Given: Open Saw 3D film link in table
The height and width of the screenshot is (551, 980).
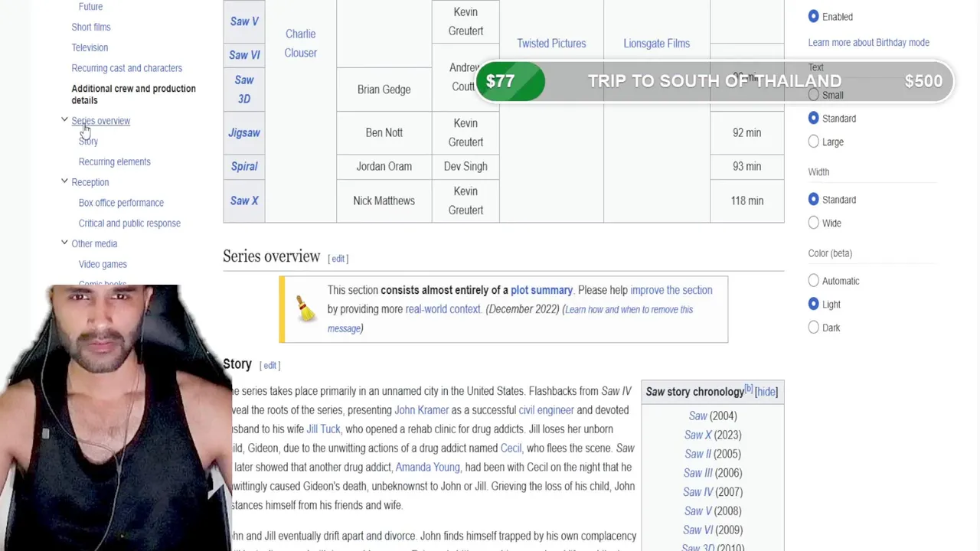Looking at the screenshot, I should point(244,89).
